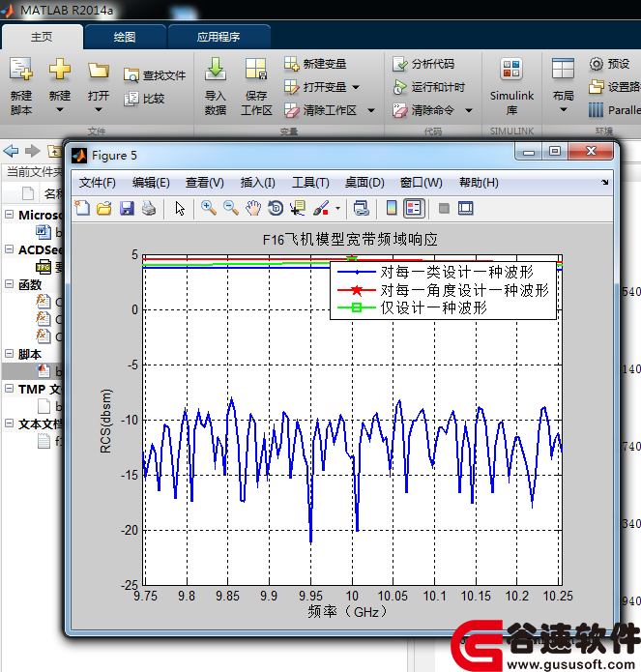The image size is (641, 672).
Task: Click Hide Plot Tools icon
Action: click(444, 209)
